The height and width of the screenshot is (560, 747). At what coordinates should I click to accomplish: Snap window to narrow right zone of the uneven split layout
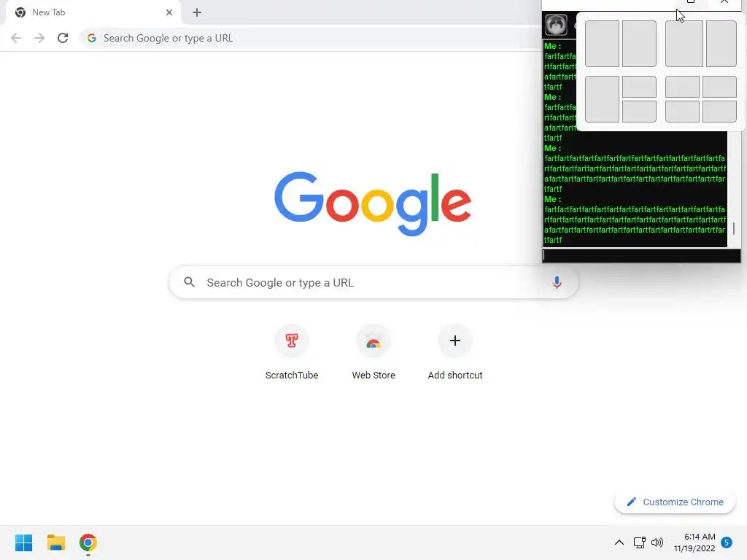coord(721,44)
